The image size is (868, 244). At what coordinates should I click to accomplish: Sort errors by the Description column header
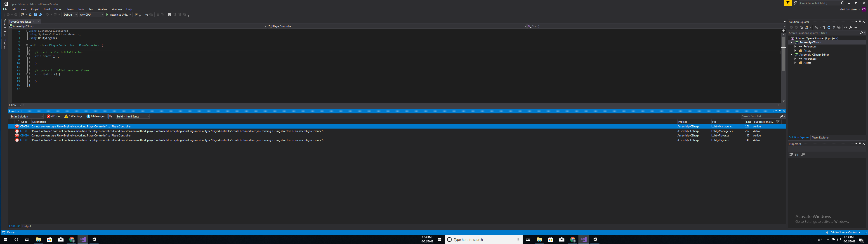39,122
